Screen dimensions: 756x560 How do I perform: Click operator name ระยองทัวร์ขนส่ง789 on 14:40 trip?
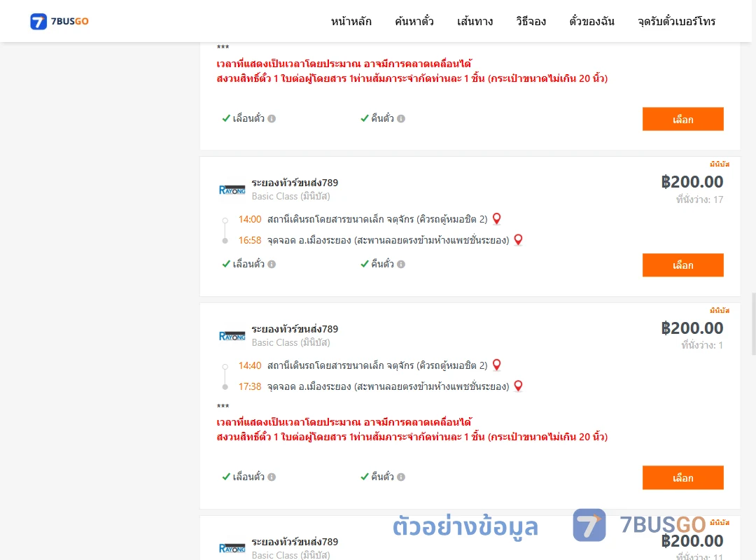[295, 329]
